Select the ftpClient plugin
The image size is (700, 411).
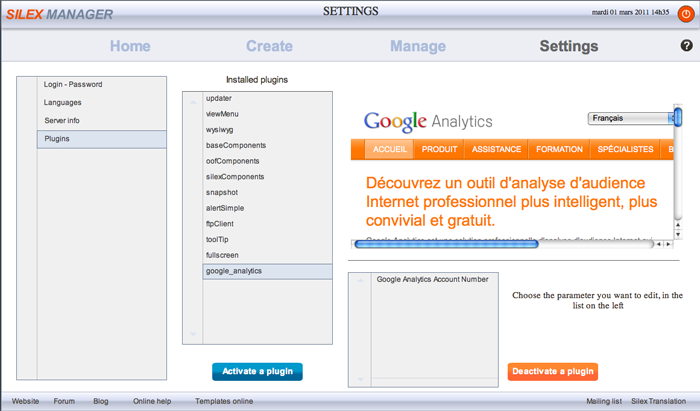tap(267, 224)
